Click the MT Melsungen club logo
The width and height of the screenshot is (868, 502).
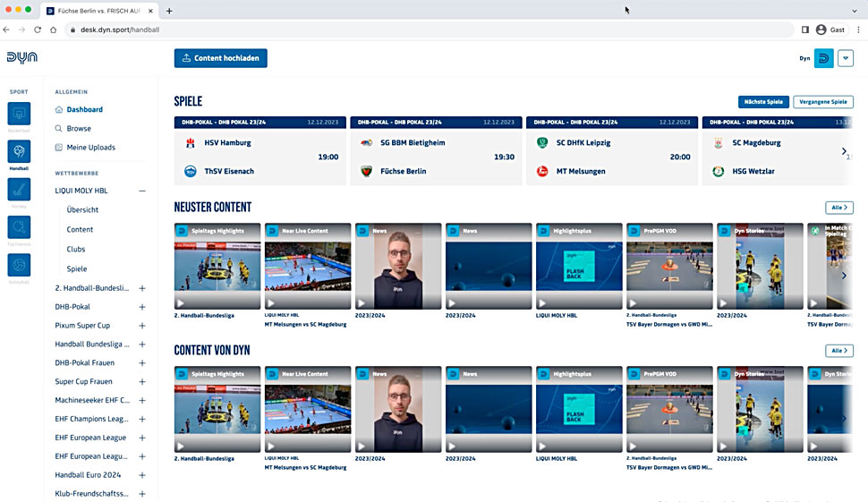coord(542,172)
